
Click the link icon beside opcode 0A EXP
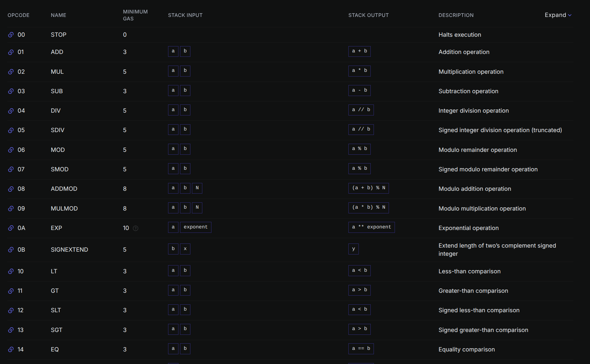11,228
